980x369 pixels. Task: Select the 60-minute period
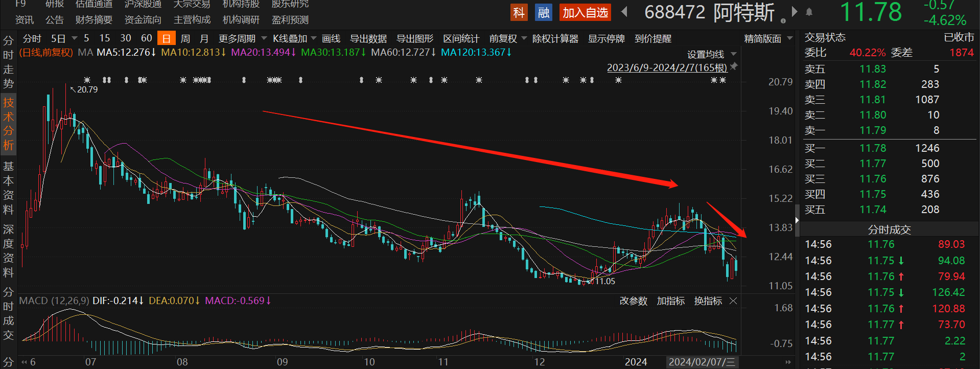click(x=147, y=38)
